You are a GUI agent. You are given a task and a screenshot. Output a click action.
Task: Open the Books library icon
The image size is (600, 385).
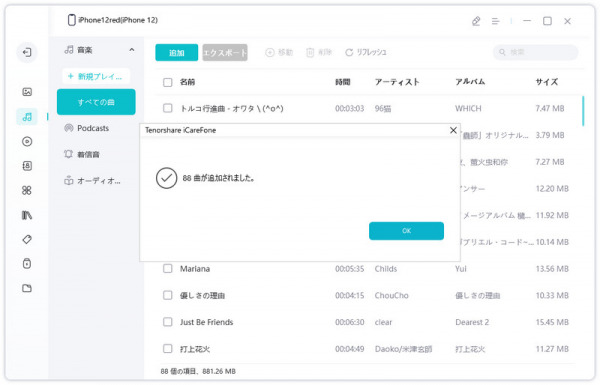[27, 215]
